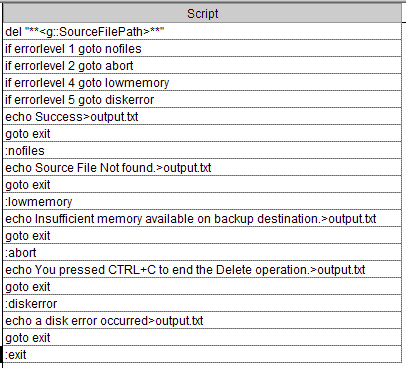Select the 'echo Insufficient memory available' row
Screen dimensions: 406x368
click(x=202, y=219)
